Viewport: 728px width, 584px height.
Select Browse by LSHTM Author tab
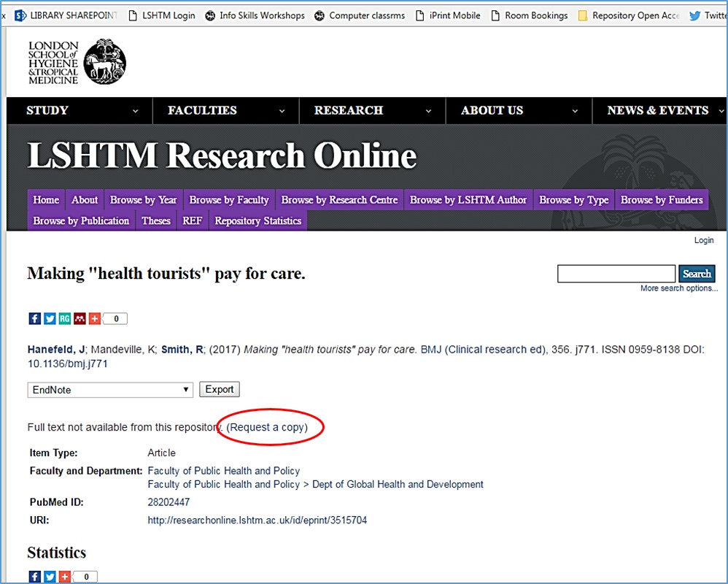[468, 200]
